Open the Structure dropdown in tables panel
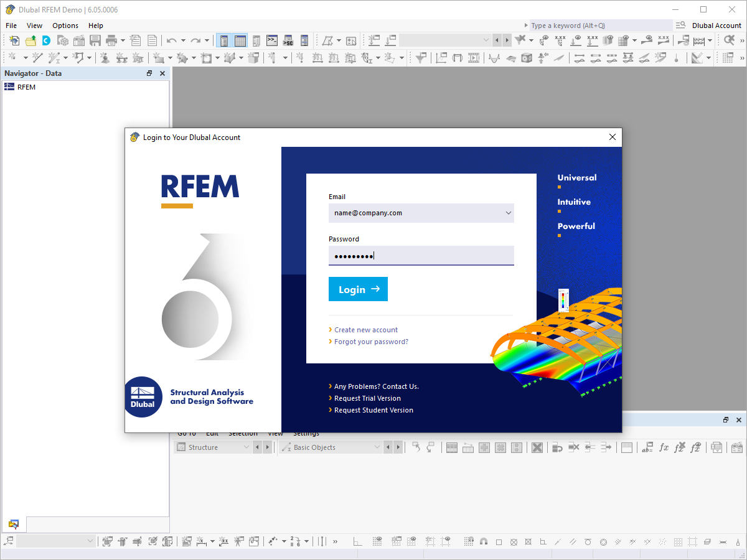This screenshot has height=560, width=747. coord(213,447)
